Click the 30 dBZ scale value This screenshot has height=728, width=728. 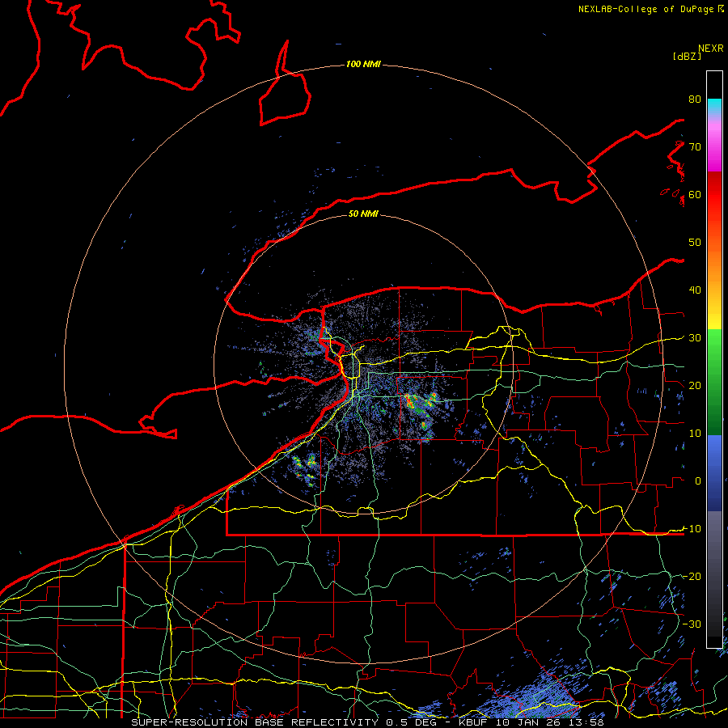(695, 337)
